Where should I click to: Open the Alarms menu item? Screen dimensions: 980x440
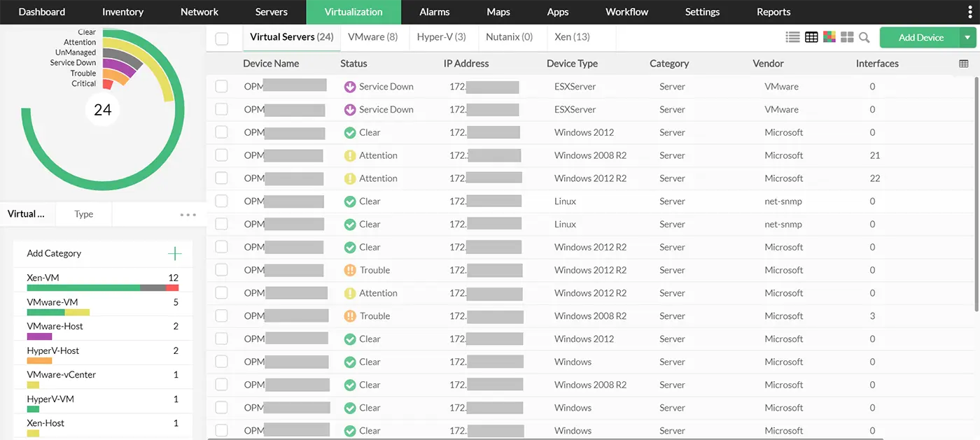(x=434, y=12)
